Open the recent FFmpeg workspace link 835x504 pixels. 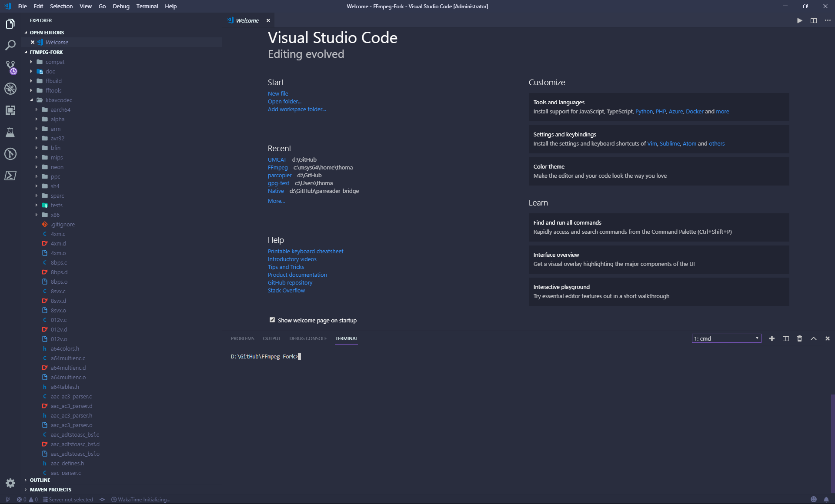click(278, 167)
